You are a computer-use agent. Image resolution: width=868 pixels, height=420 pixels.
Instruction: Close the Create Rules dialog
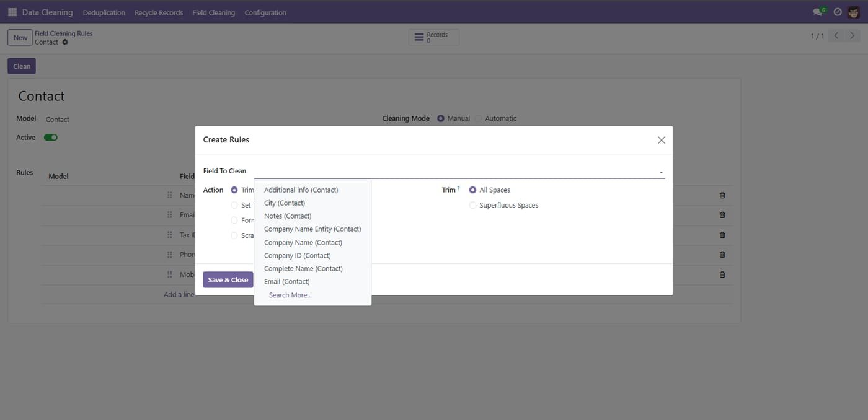662,140
